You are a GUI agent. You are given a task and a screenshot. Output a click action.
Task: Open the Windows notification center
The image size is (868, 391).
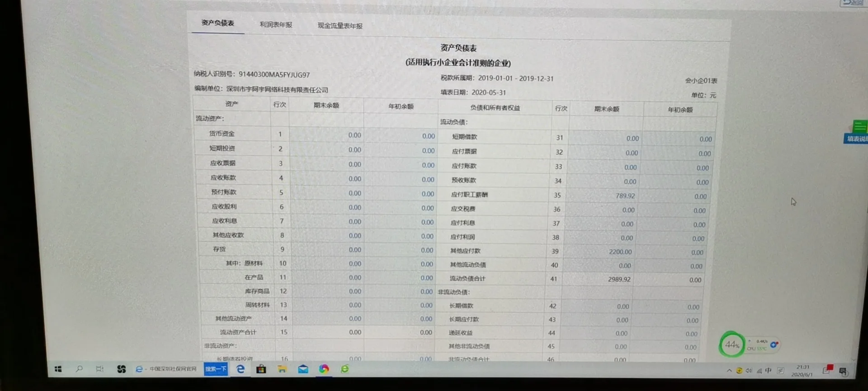(x=843, y=371)
